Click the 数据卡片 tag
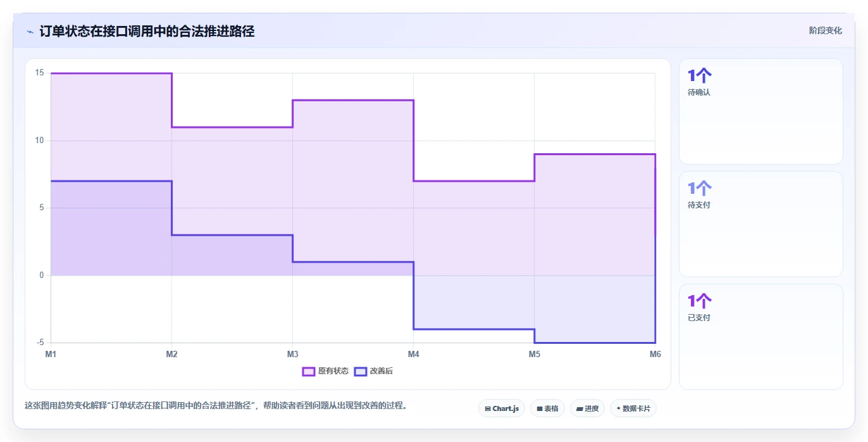This screenshot has height=442, width=868. (x=633, y=408)
